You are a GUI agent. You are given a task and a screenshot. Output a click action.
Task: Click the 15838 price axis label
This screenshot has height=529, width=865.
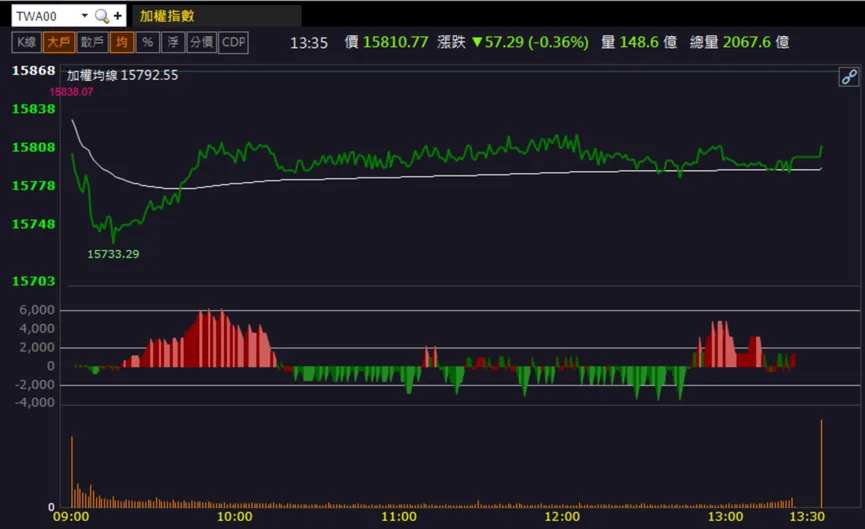34,109
